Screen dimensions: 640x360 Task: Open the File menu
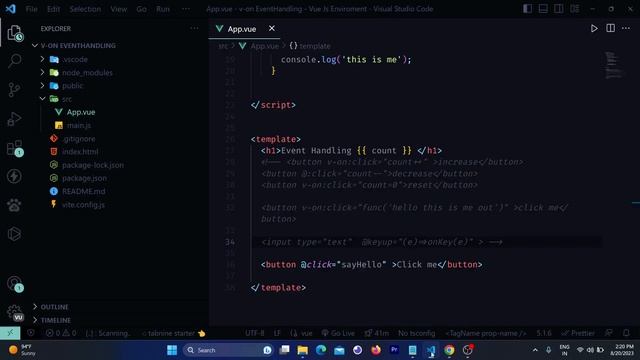click(x=31, y=9)
